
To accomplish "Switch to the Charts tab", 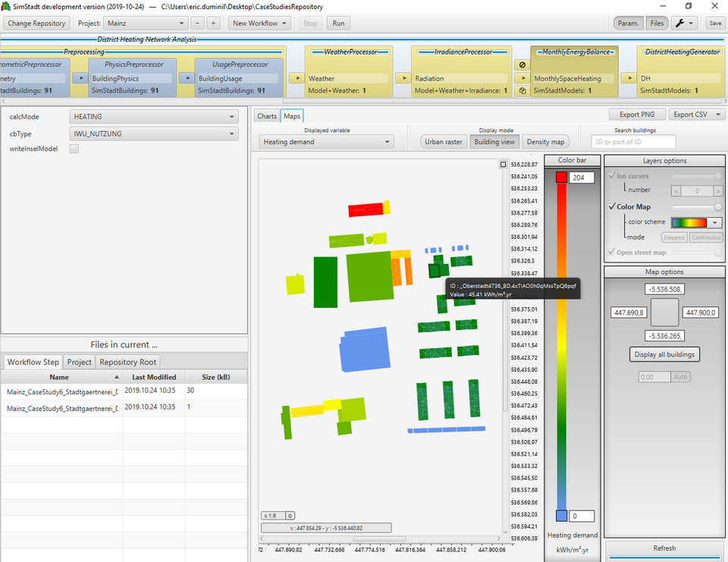I will [x=266, y=116].
